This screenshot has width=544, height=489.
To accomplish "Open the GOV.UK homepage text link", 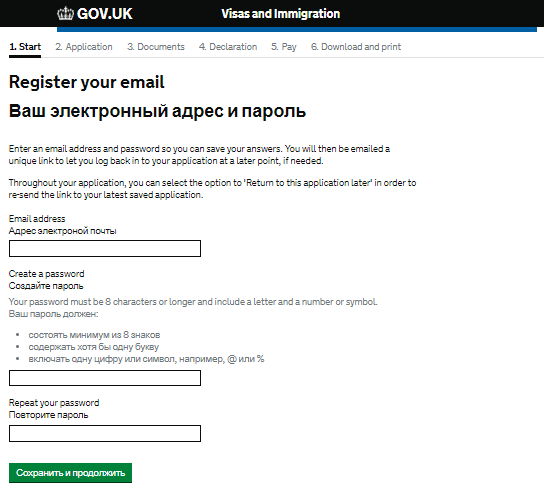I will click(104, 14).
